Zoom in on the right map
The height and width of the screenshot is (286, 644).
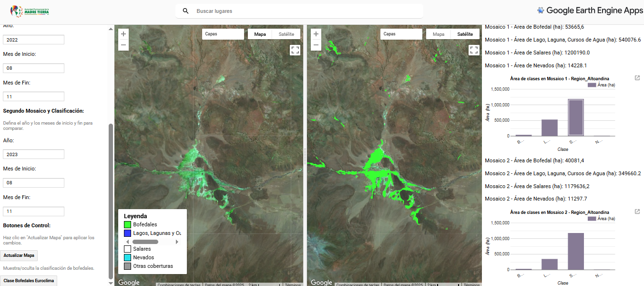(x=316, y=34)
